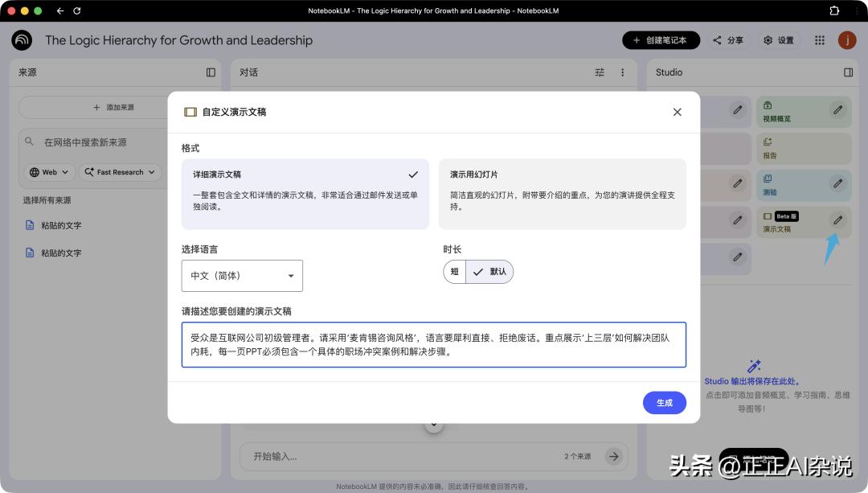Image resolution: width=868 pixels, height=493 pixels.
Task: Edit the 演示文稿 tile with pencil icon
Action: click(x=838, y=220)
